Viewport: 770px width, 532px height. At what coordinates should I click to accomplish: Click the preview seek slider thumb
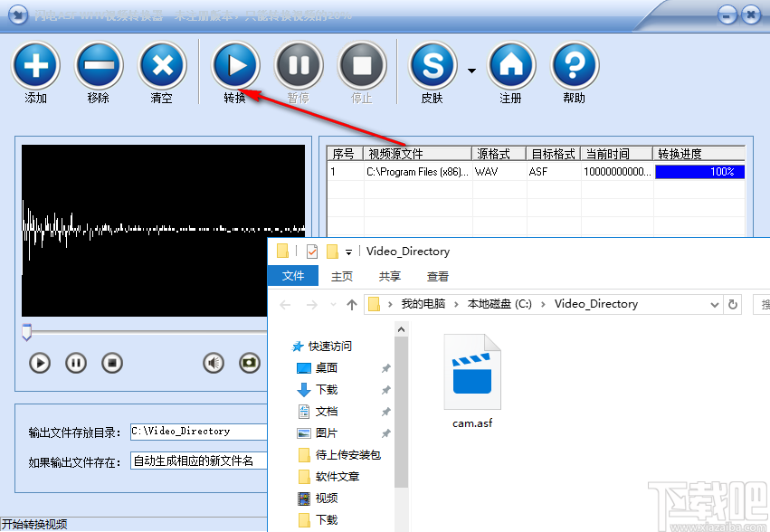[x=27, y=332]
